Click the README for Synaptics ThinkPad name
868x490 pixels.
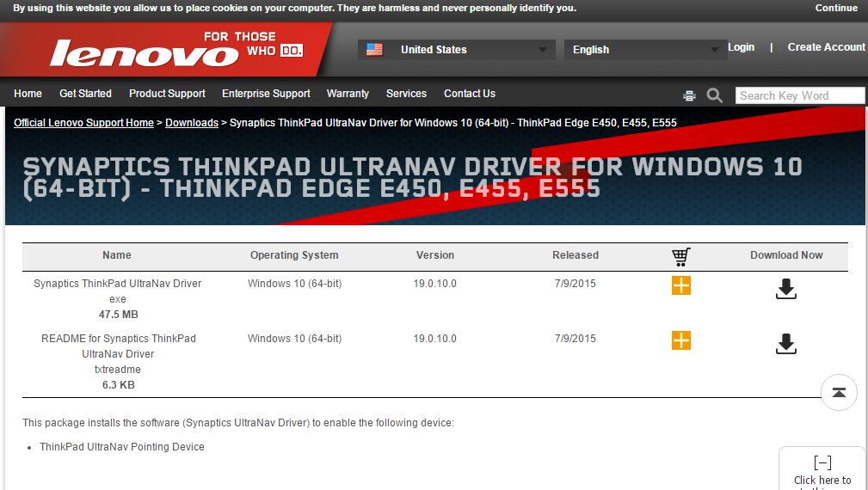point(118,346)
